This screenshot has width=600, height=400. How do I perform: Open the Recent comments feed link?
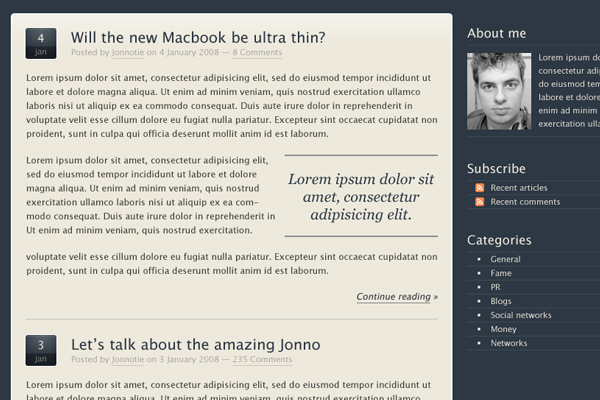click(x=525, y=202)
